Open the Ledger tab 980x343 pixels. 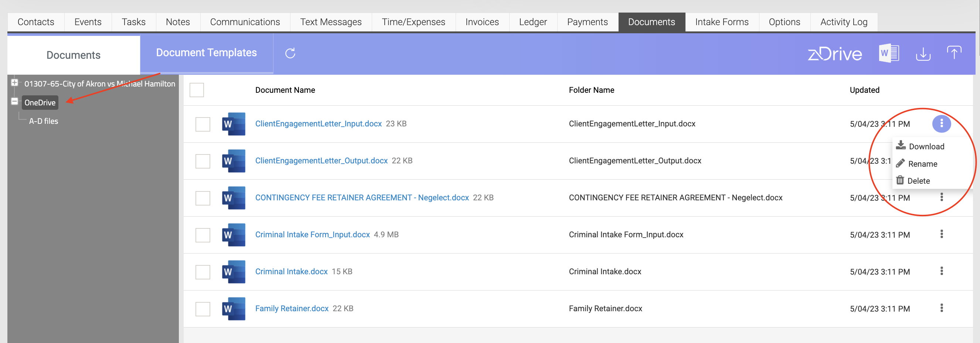[533, 22]
